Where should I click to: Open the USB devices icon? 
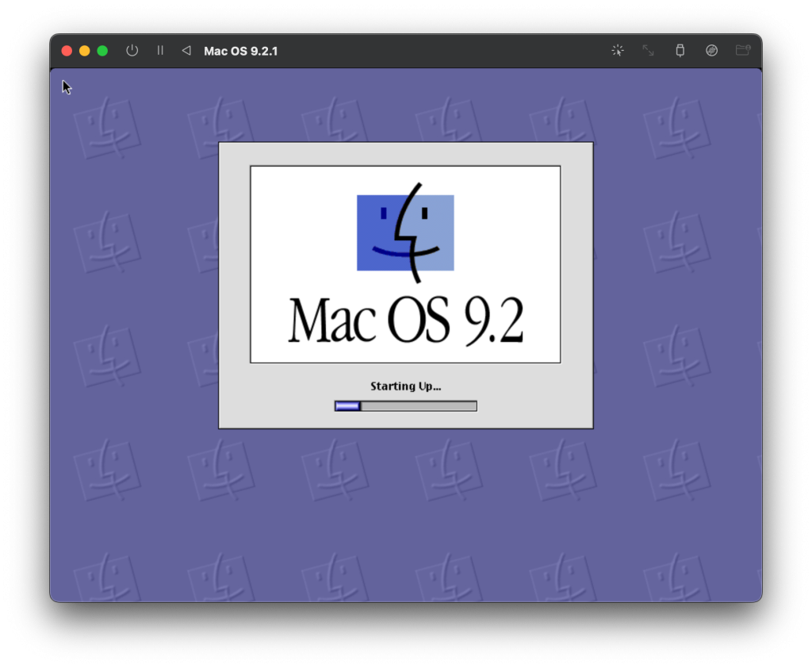click(680, 50)
